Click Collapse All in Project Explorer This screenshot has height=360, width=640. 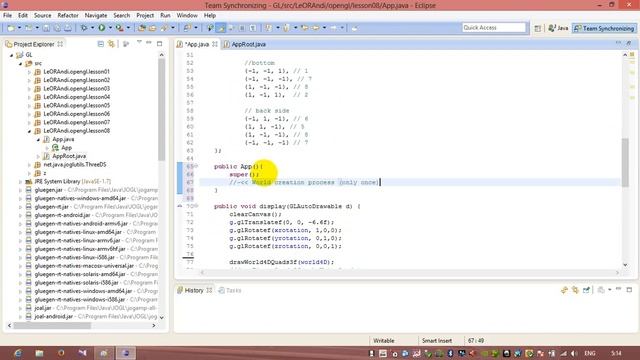[100, 44]
